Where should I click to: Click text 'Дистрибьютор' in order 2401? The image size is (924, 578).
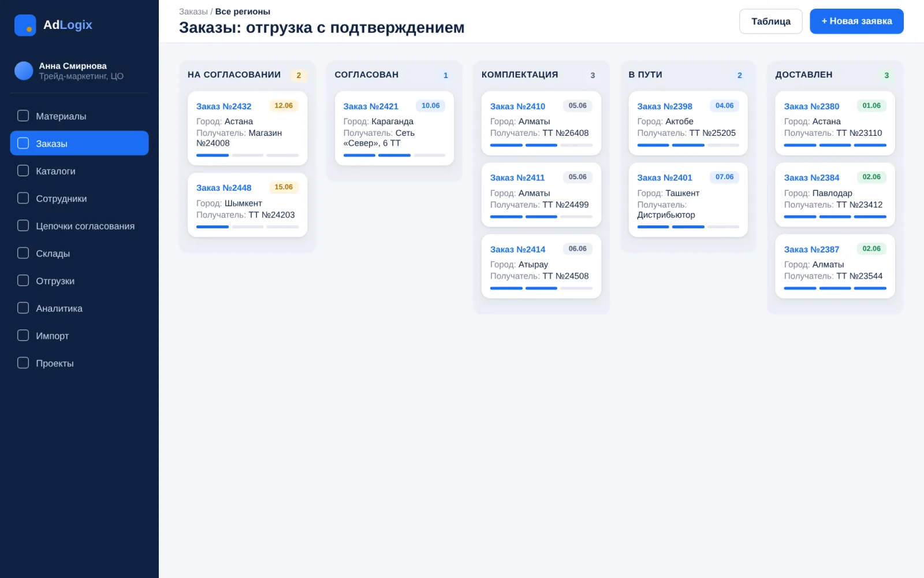tap(666, 215)
